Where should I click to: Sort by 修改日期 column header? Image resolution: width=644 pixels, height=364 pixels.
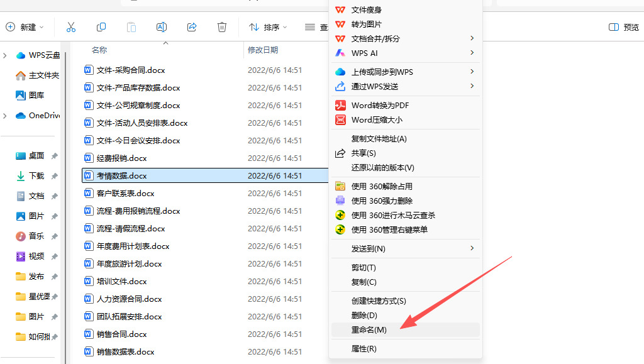click(263, 50)
